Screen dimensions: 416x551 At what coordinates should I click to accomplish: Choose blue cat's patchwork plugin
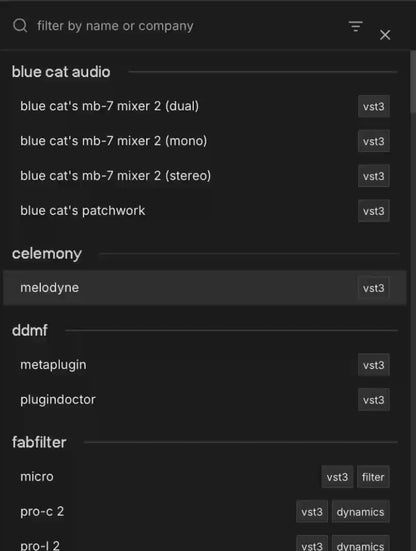click(x=204, y=211)
